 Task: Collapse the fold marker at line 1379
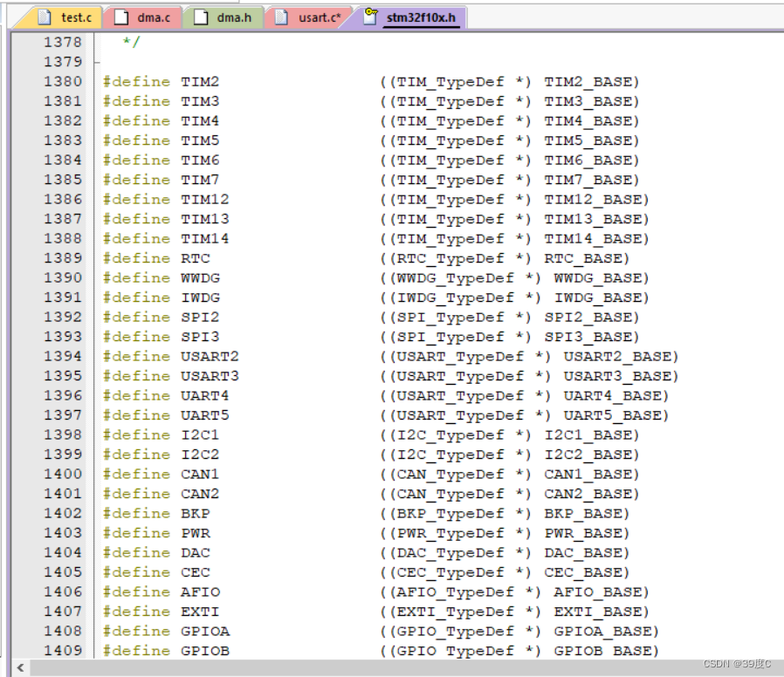coord(96,62)
